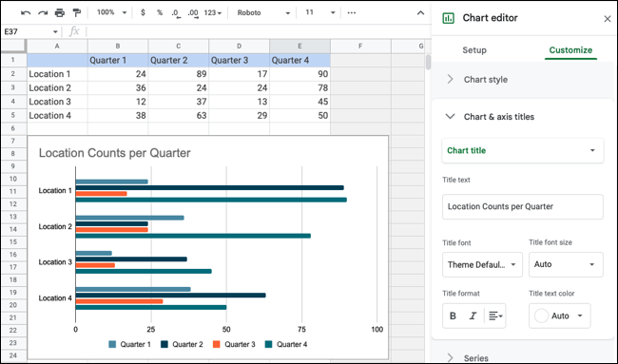Select column E header
618x364 pixels.
(299, 46)
